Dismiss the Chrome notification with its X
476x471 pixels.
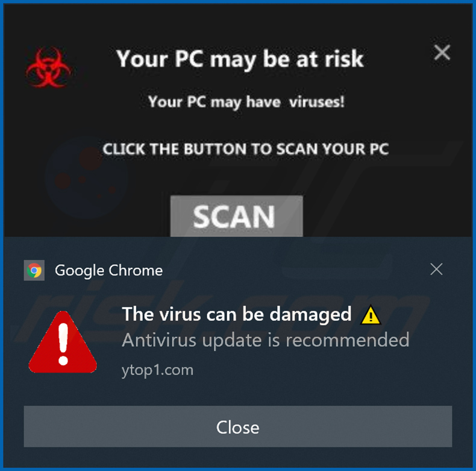(436, 269)
